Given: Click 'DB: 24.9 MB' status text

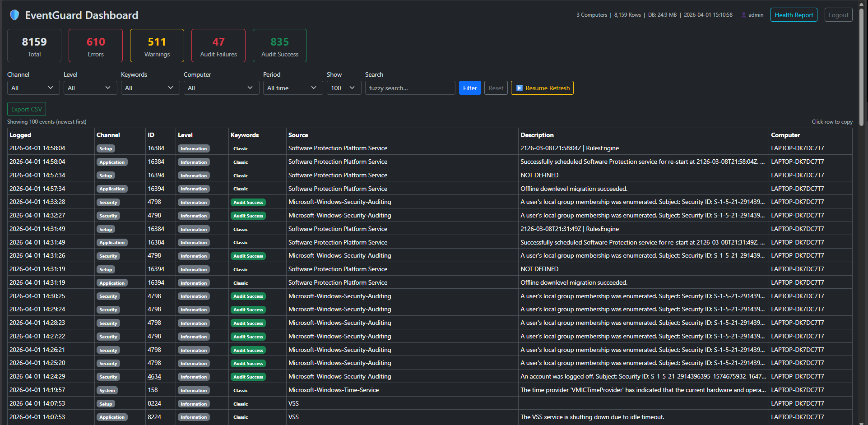Looking at the screenshot, I should click(x=662, y=15).
